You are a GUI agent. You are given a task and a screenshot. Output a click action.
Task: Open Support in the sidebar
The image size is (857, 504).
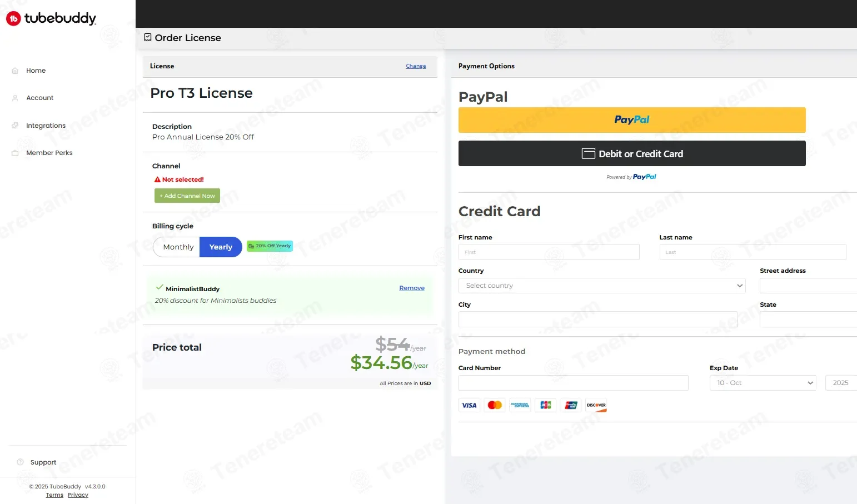pos(43,462)
